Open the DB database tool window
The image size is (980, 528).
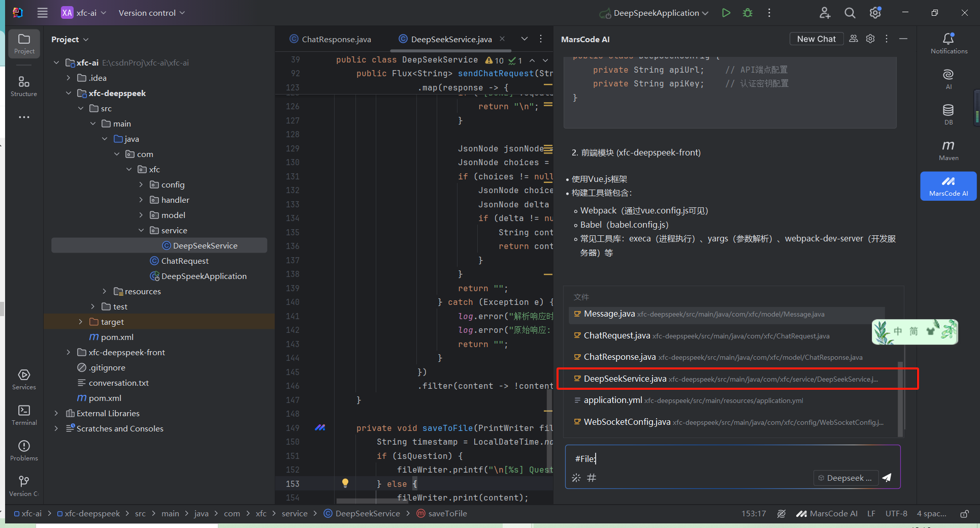point(949,115)
